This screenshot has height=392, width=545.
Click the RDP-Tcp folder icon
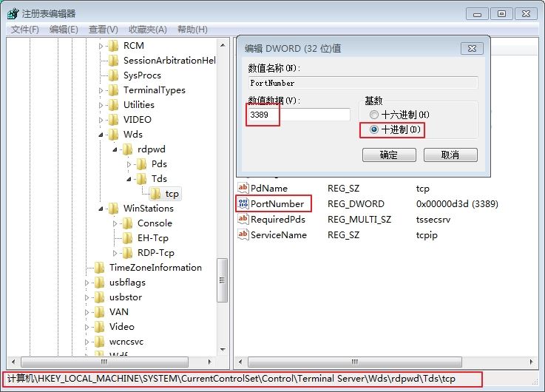point(127,253)
